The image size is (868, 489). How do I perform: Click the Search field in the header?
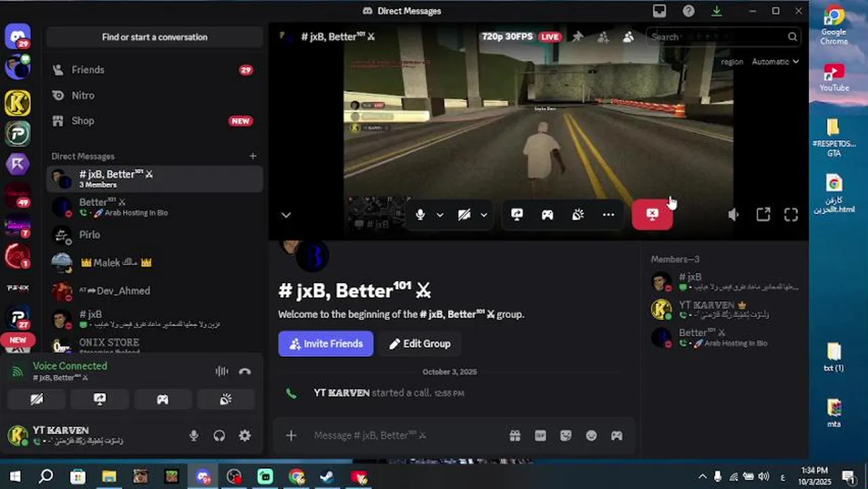[723, 37]
